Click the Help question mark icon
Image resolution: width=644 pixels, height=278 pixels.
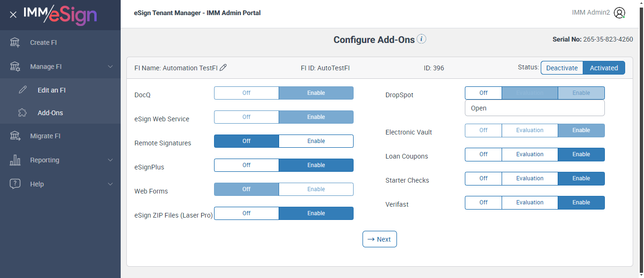[x=15, y=184]
